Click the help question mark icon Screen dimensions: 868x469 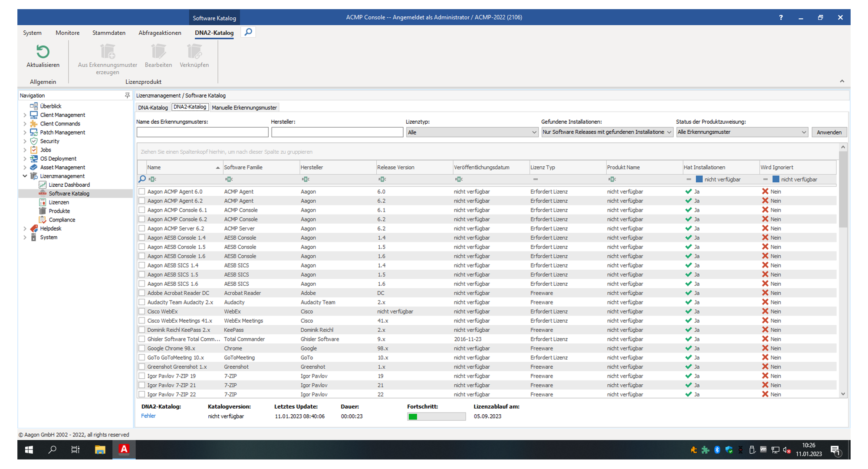781,17
